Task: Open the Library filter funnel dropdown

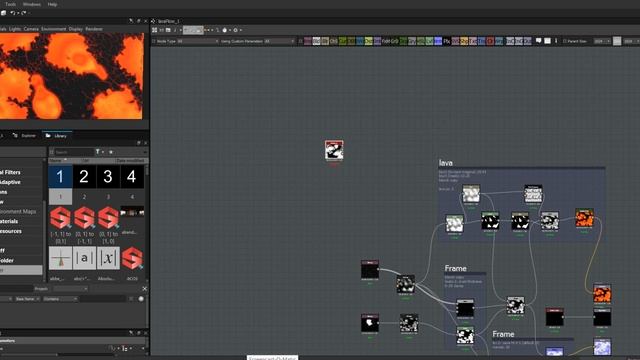Action: [99, 152]
